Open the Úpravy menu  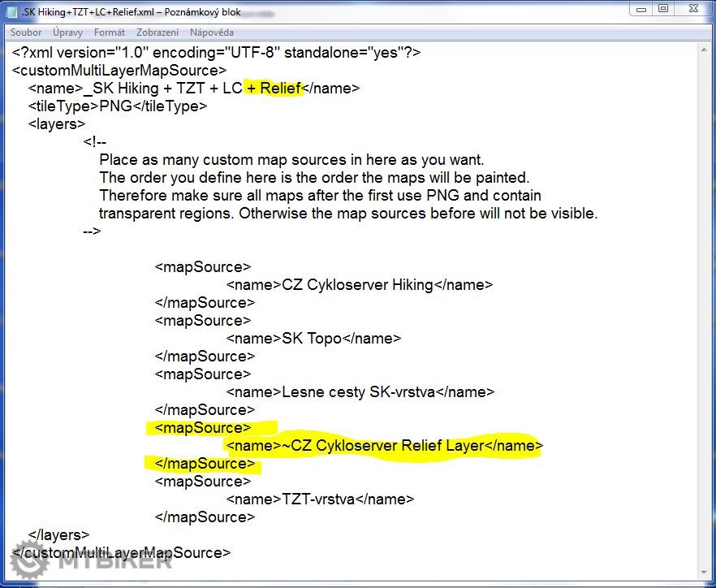68,32
